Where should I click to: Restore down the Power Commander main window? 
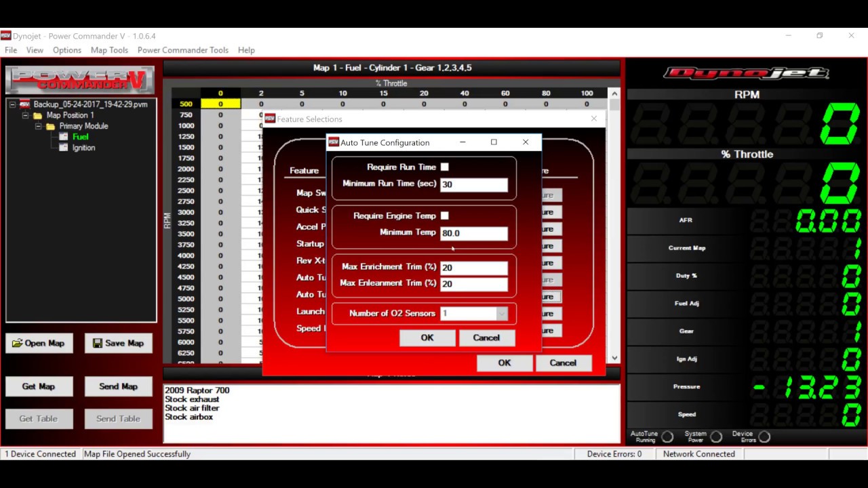tap(820, 36)
